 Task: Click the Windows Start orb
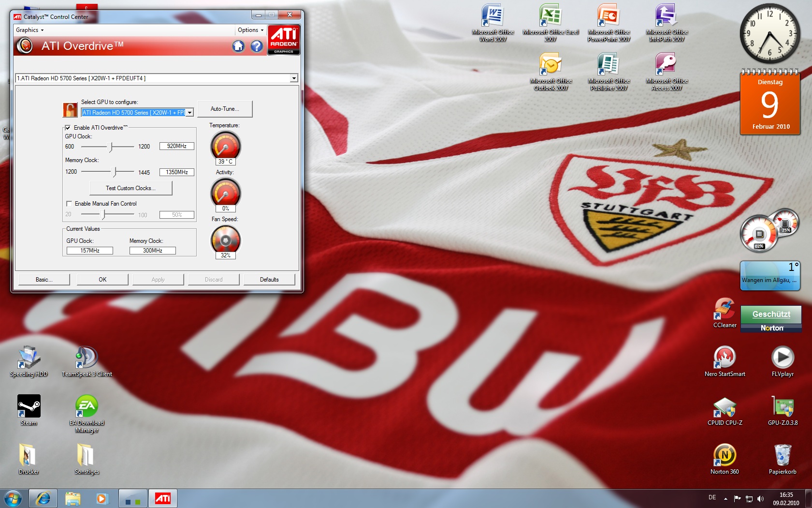(13, 498)
